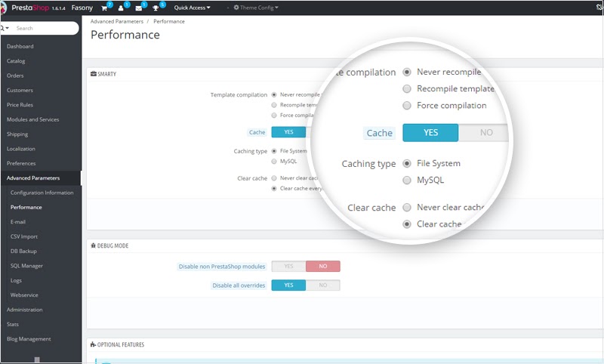This screenshot has height=364, width=604.
Task: Open SQL Manager submenu item
Action: coord(26,266)
